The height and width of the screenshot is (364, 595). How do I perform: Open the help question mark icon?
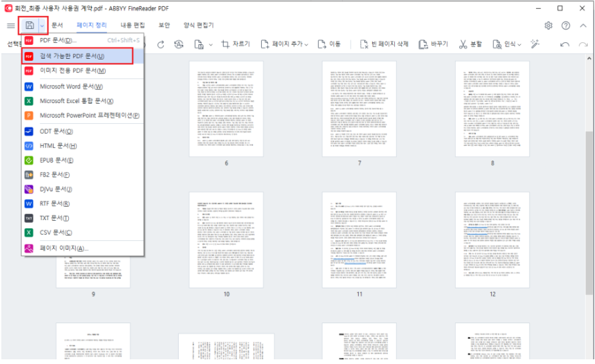(x=566, y=25)
